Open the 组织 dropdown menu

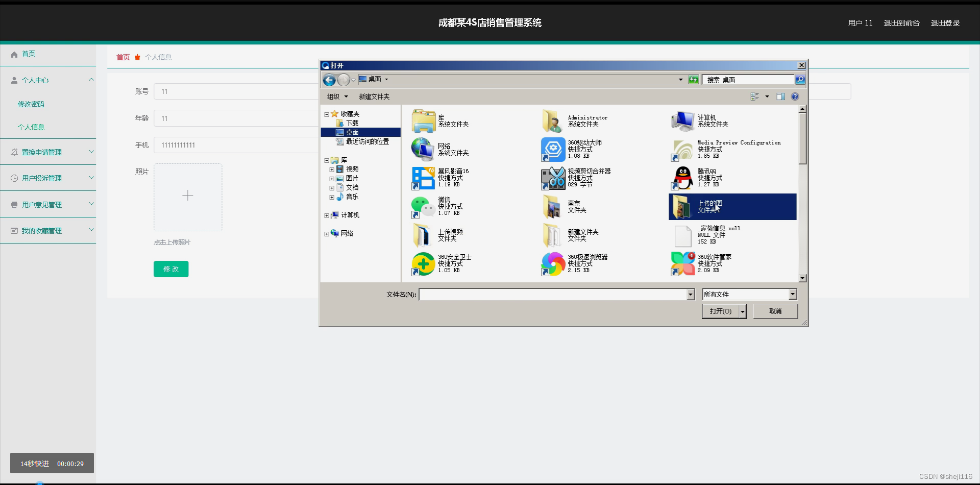pos(337,96)
